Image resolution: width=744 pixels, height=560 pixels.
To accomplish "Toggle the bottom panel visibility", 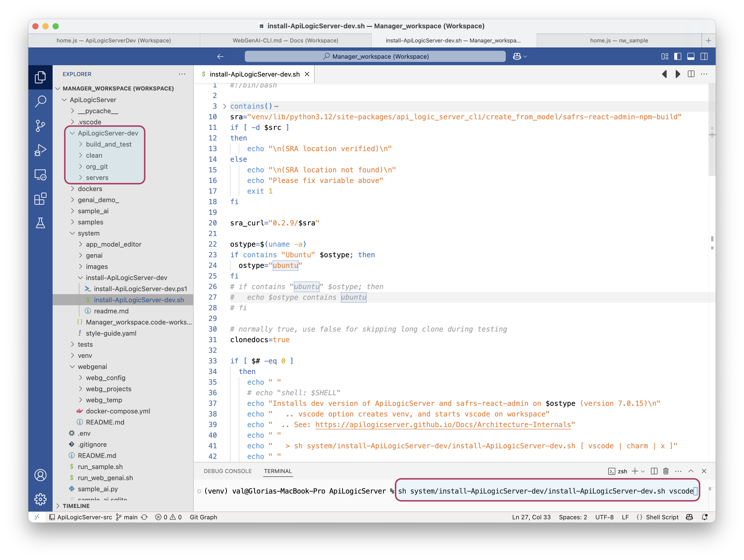I will (x=691, y=56).
